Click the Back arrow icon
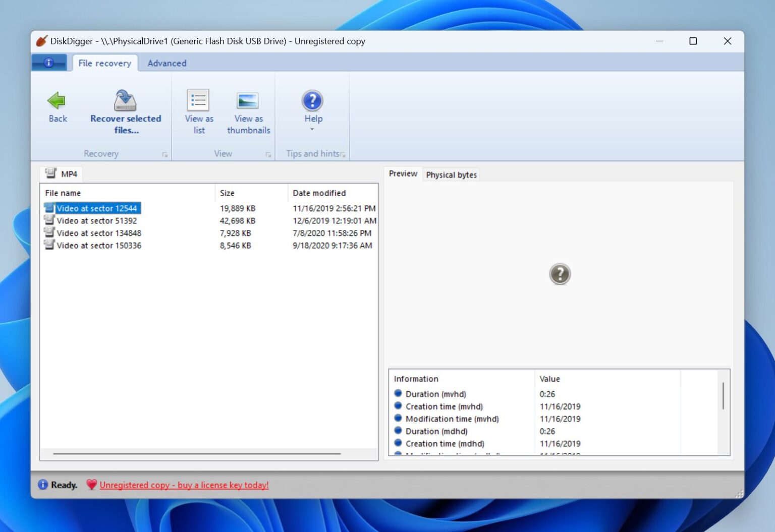The image size is (775, 532). pos(57,101)
